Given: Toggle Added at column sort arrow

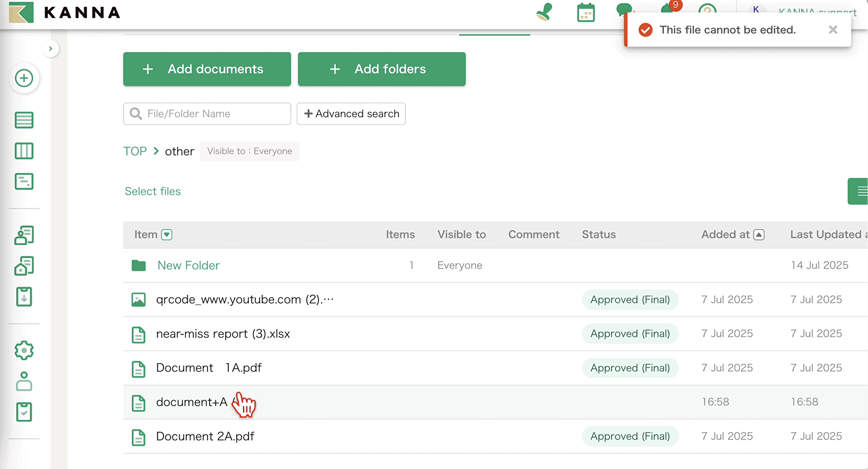Looking at the screenshot, I should pyautogui.click(x=759, y=235).
